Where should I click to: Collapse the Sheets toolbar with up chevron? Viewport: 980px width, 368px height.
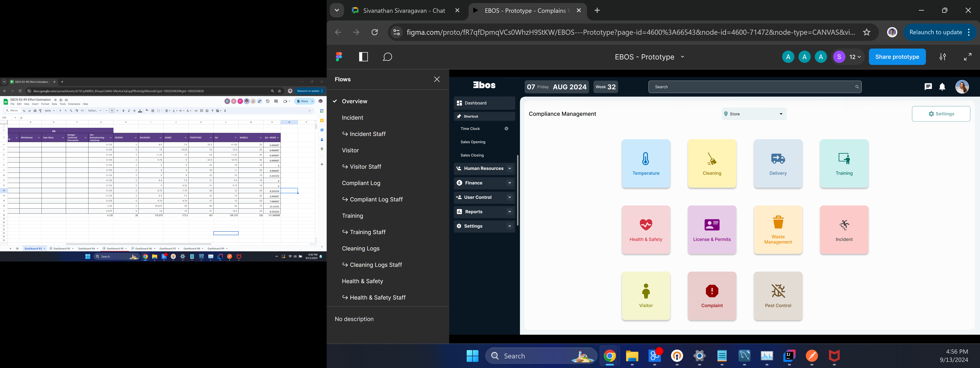coord(310,111)
